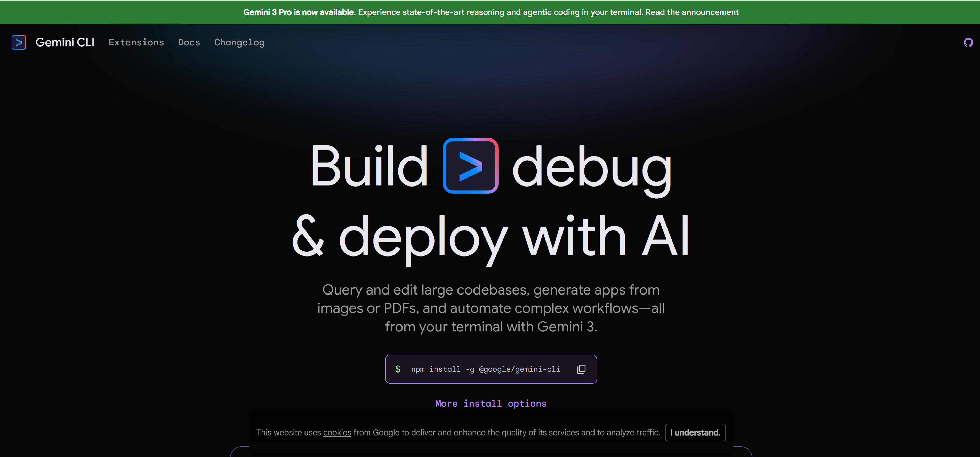Copy the npm install command
Screen dimensions: 980x457
tap(581, 369)
